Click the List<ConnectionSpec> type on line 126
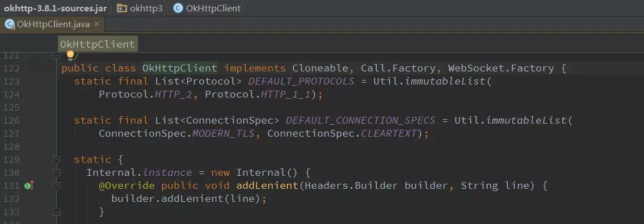Screen dimensions: 644x224 click(217, 120)
